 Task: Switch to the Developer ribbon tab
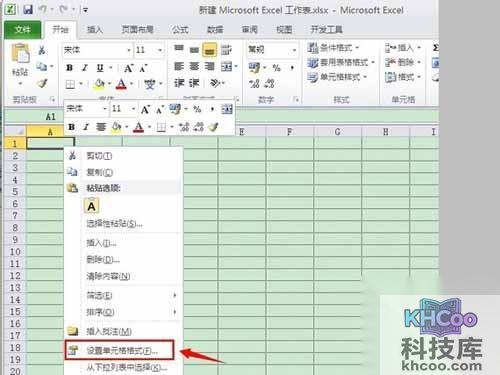326,30
